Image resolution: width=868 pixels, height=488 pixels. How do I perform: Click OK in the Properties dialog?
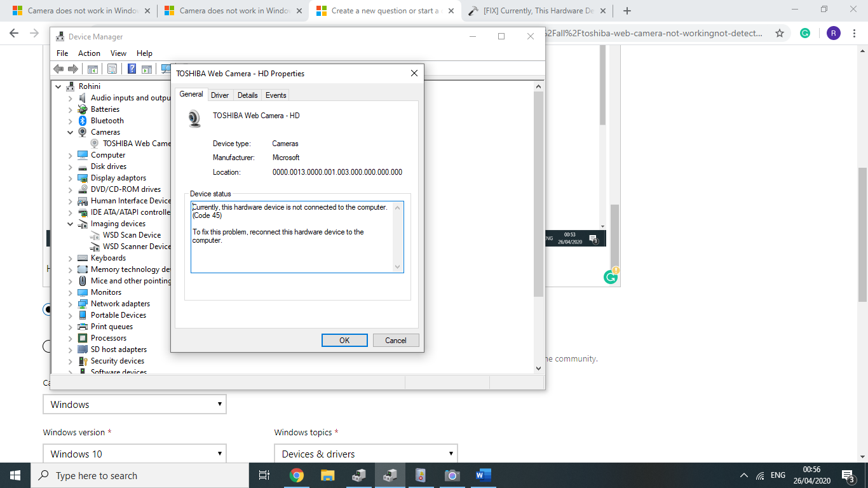pos(344,341)
